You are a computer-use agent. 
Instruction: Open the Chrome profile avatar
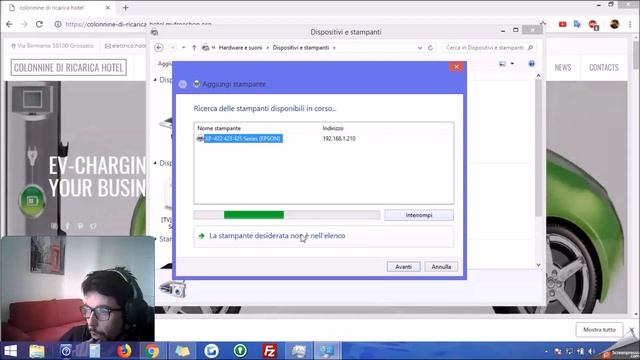[x=614, y=24]
